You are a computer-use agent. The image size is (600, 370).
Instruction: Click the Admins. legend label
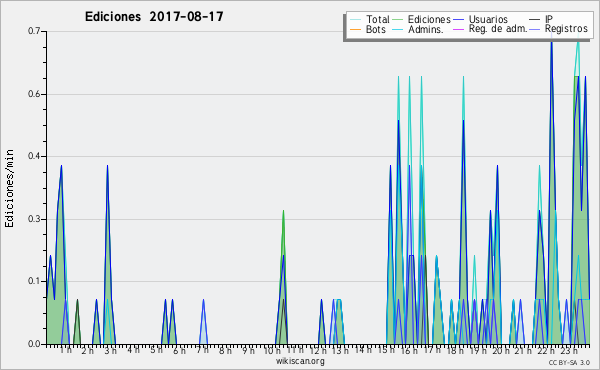point(426,29)
